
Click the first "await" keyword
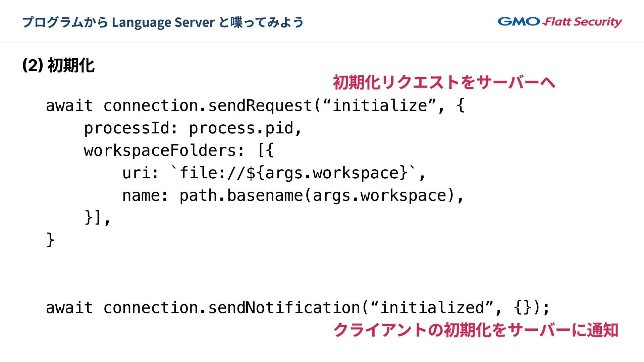point(69,106)
